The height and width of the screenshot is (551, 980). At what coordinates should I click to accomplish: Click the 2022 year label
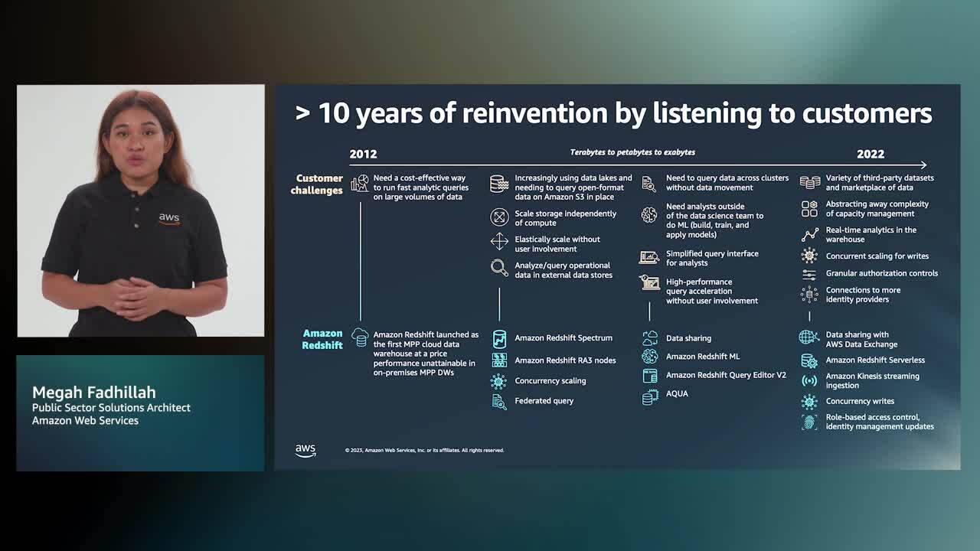pyautogui.click(x=871, y=154)
